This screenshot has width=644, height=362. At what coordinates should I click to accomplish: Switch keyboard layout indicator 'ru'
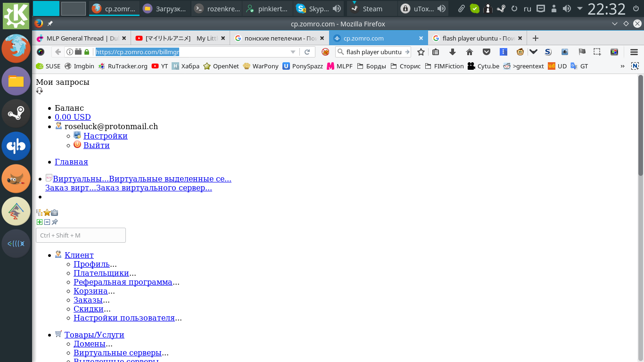(x=528, y=8)
